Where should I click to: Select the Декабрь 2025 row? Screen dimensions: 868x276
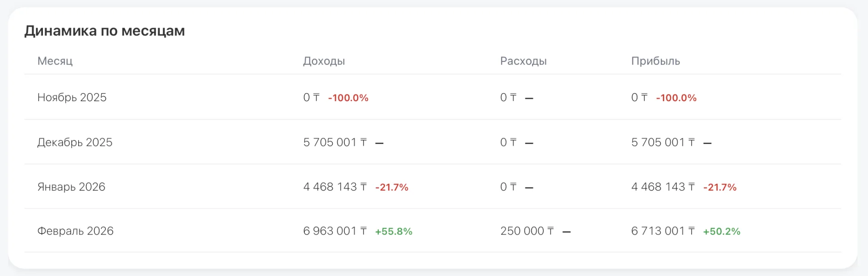(x=433, y=142)
